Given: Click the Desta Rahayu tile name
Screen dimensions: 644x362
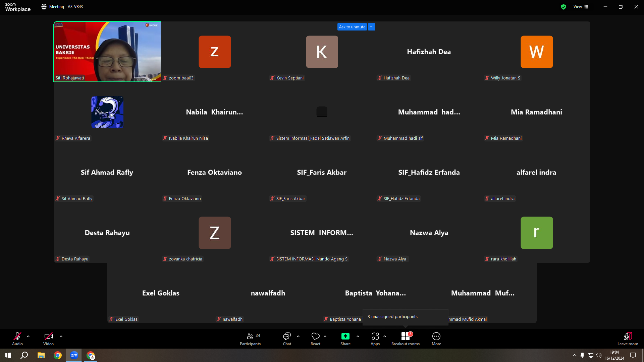Looking at the screenshot, I should (107, 233).
